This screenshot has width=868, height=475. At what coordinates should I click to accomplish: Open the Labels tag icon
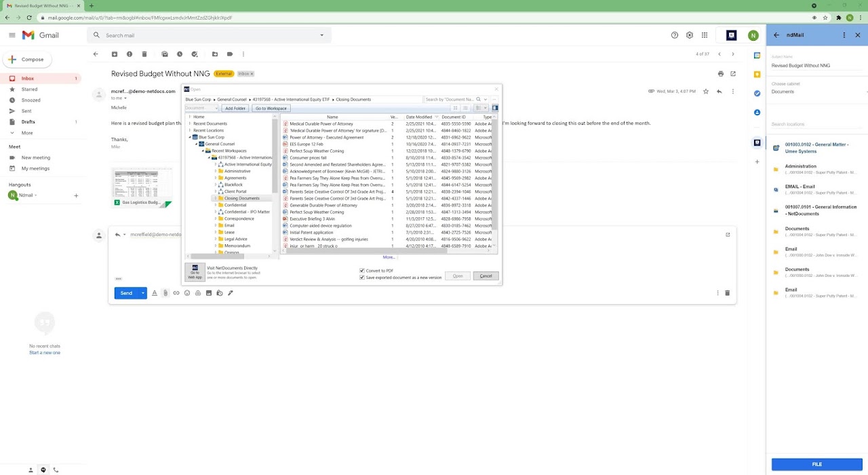tap(230, 54)
